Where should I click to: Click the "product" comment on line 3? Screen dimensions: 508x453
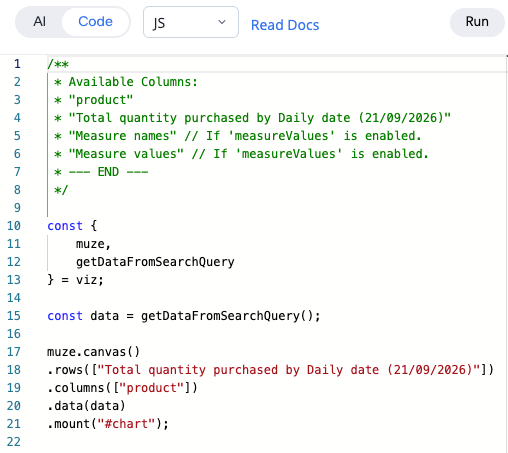94,100
